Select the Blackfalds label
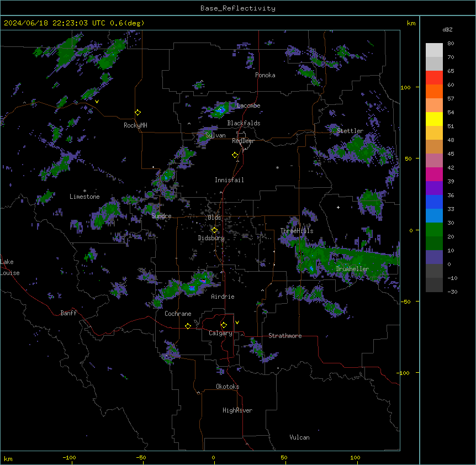Image resolution: width=476 pixels, height=465 pixels. [x=244, y=123]
